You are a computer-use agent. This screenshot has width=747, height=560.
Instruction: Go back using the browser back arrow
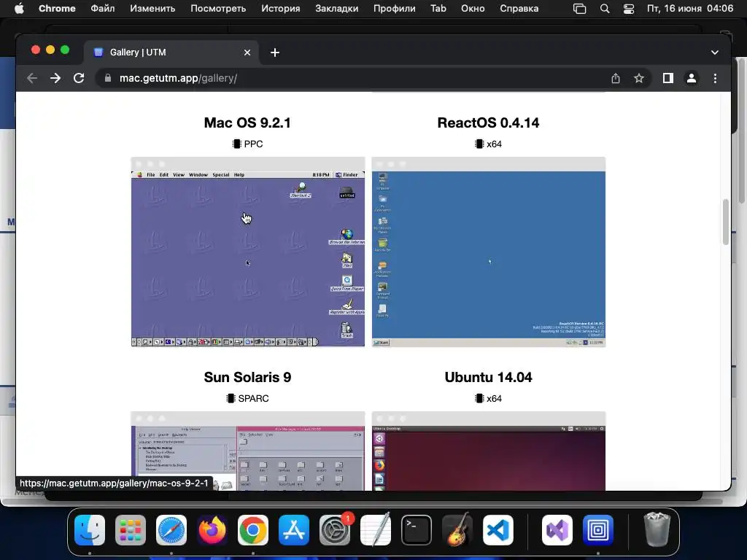pos(32,78)
